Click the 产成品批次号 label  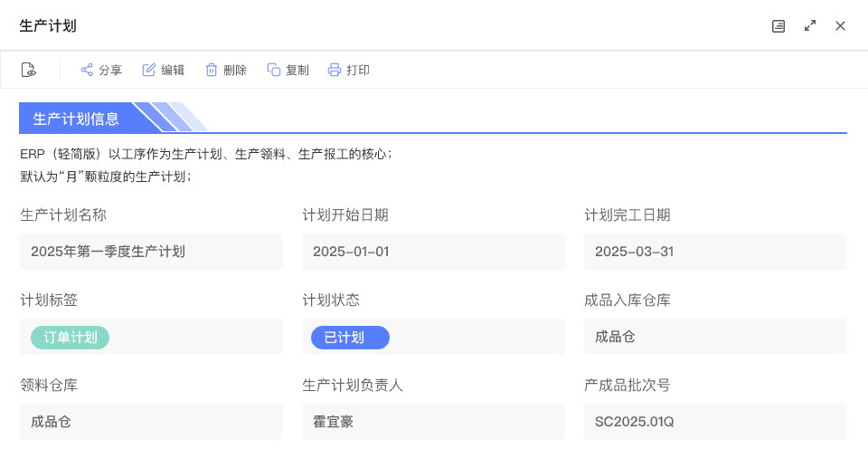pyautogui.click(x=627, y=385)
